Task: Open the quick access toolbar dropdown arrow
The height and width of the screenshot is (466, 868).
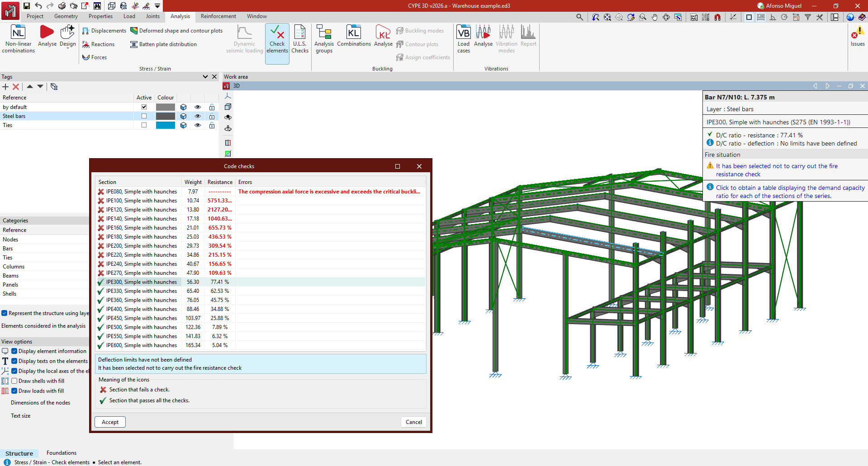Action: pos(157,6)
